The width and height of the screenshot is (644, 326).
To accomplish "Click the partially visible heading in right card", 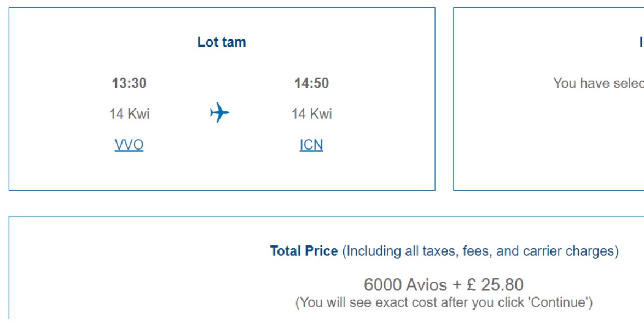I will (641, 42).
